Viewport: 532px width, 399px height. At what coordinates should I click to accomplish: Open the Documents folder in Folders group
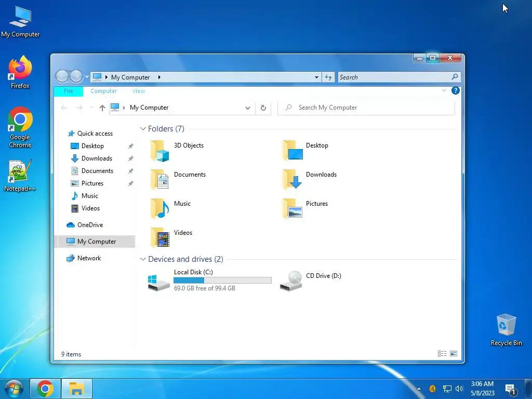click(x=178, y=179)
